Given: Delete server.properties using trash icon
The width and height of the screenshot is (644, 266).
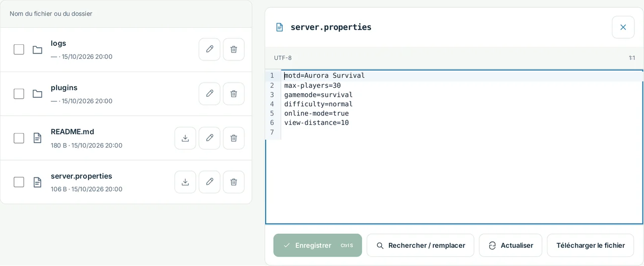Looking at the screenshot, I should [233, 182].
